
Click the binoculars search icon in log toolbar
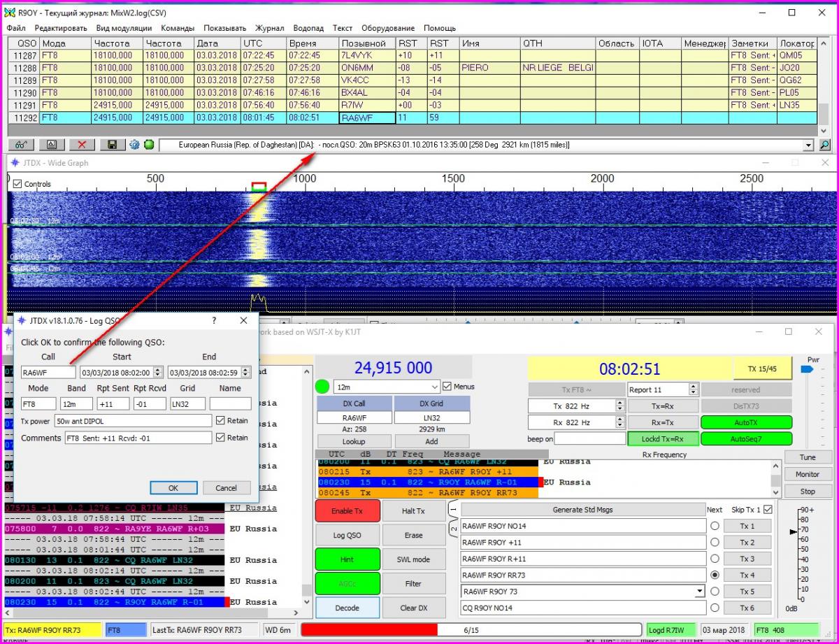pos(21,145)
